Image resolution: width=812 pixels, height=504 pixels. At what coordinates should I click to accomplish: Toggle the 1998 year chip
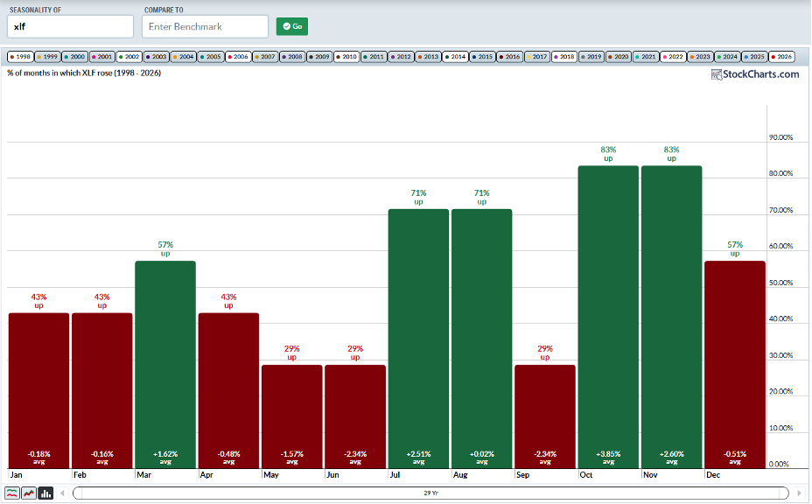coord(21,57)
